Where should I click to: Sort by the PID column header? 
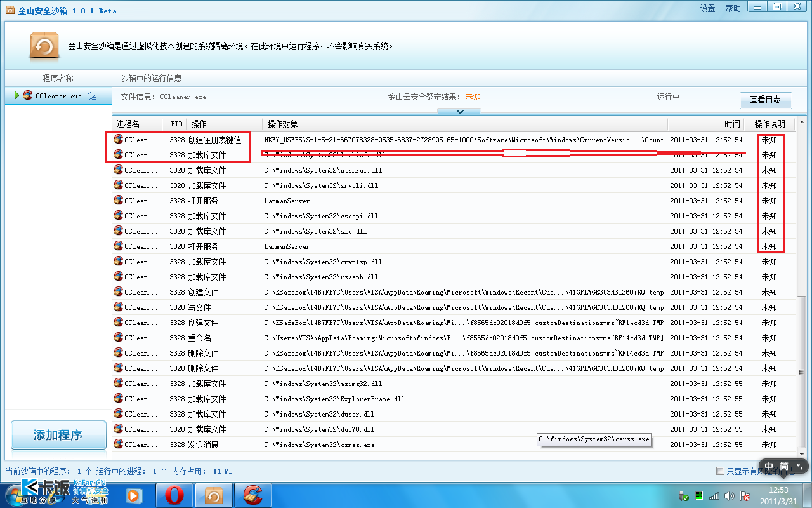(x=175, y=124)
